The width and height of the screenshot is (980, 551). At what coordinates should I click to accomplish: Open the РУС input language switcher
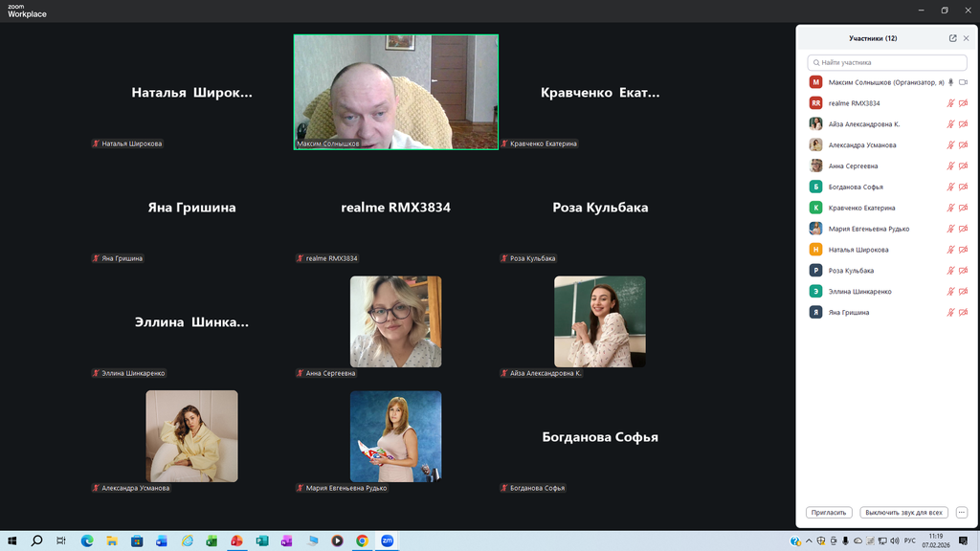909,540
